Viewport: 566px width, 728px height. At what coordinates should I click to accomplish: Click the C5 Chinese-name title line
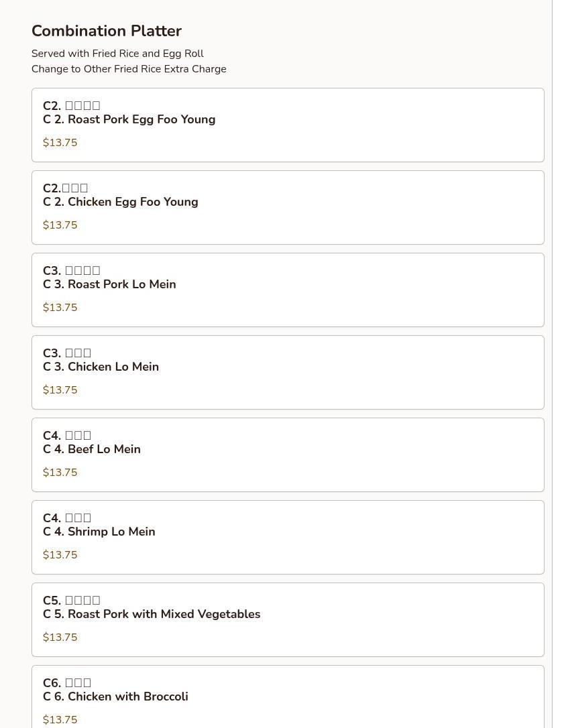coord(72,601)
